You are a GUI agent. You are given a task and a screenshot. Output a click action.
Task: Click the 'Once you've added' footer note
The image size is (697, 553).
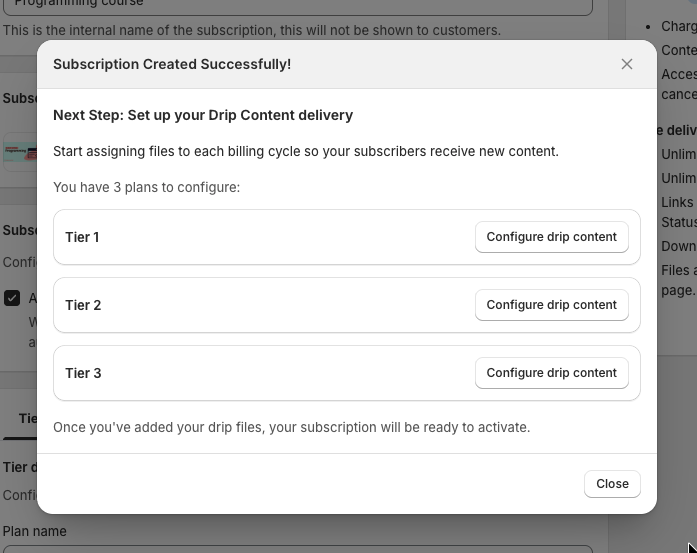(291, 427)
